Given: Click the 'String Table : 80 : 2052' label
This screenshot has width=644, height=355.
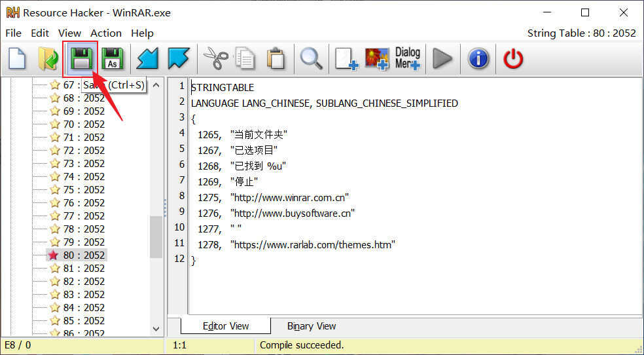Looking at the screenshot, I should coord(582,33).
